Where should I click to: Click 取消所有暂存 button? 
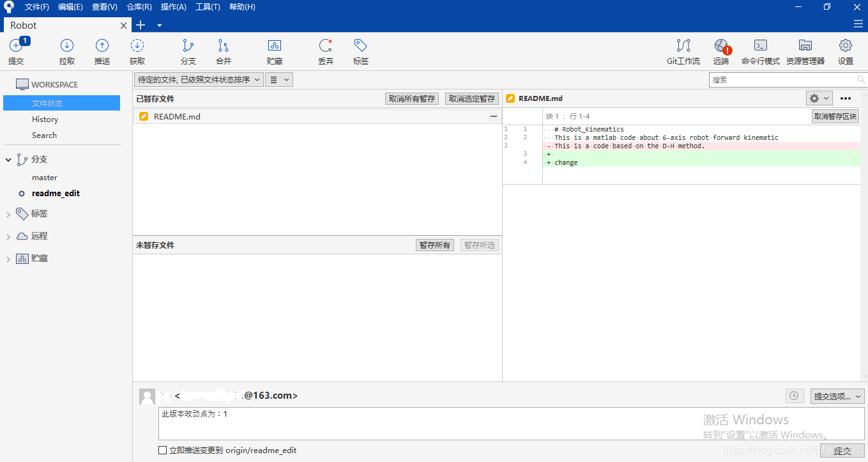[x=412, y=98]
